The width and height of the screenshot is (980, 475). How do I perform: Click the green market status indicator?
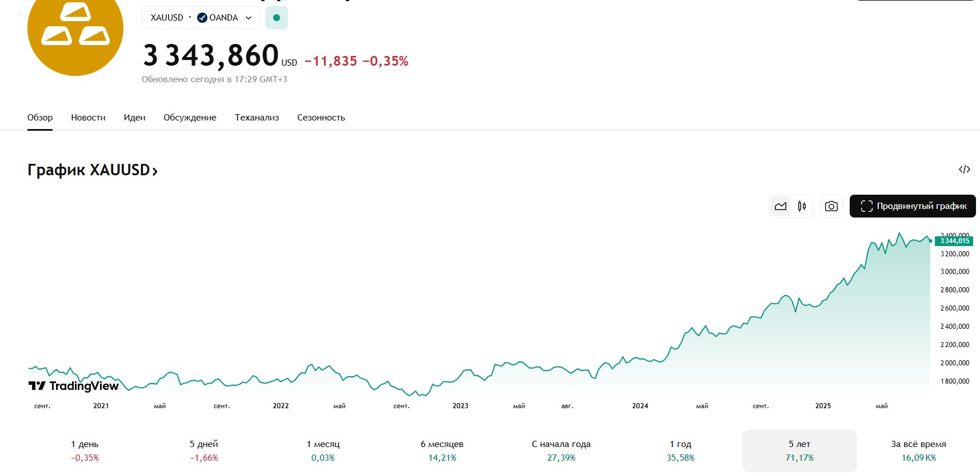[x=277, y=18]
